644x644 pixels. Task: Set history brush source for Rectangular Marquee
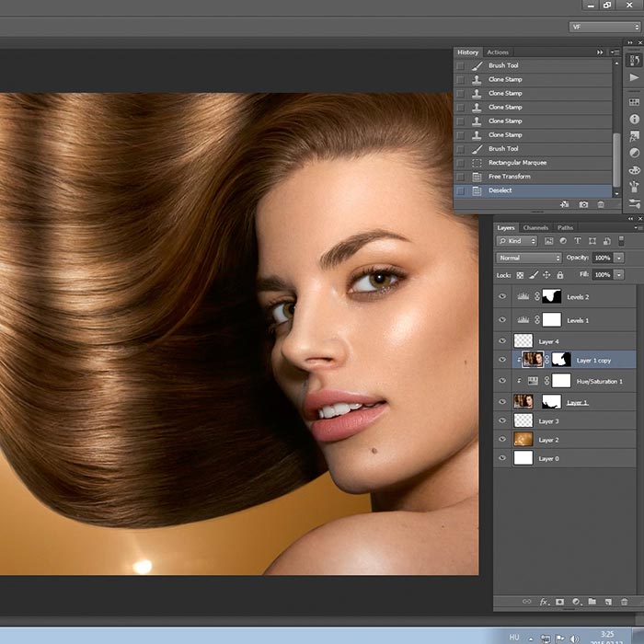pos(460,163)
